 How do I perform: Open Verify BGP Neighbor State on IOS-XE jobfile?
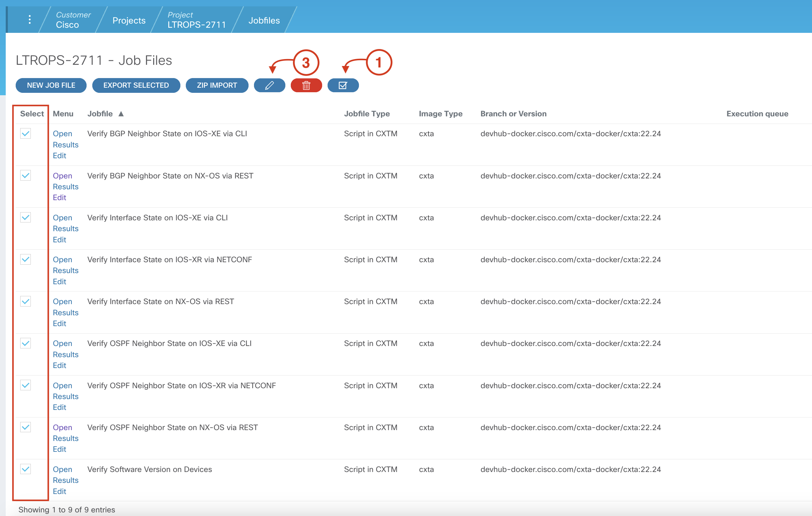[x=62, y=134]
